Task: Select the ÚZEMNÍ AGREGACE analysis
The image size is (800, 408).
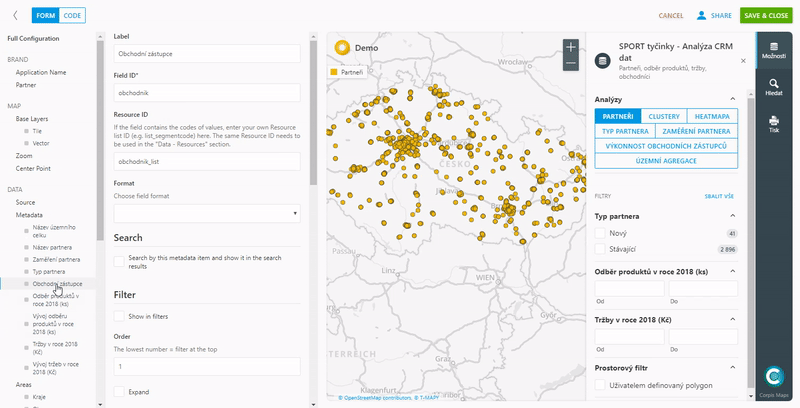Action: click(666, 161)
